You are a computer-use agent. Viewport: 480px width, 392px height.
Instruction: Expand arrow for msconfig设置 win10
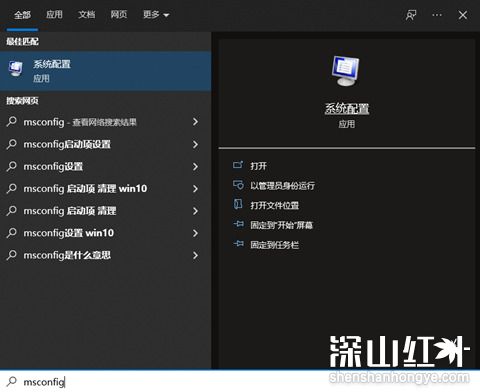[x=195, y=233]
